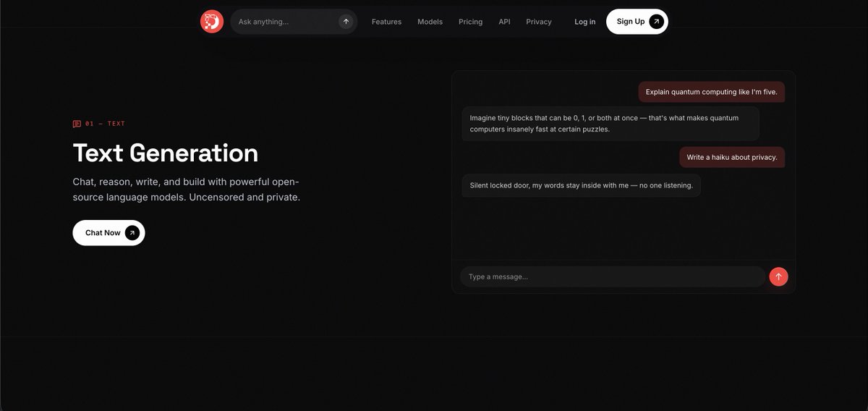Focus the Type a message input
The image size is (868, 411).
tap(613, 276)
